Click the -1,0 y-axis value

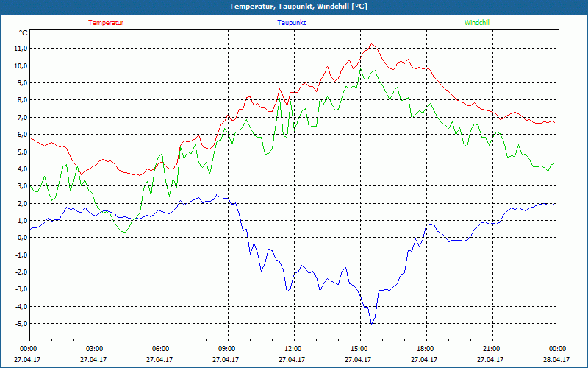21,255
